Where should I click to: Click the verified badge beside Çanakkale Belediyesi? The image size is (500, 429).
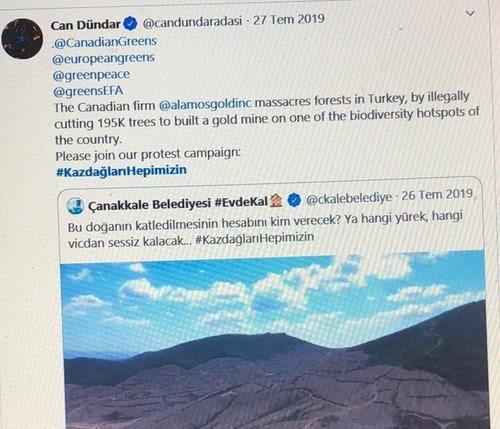[294, 200]
